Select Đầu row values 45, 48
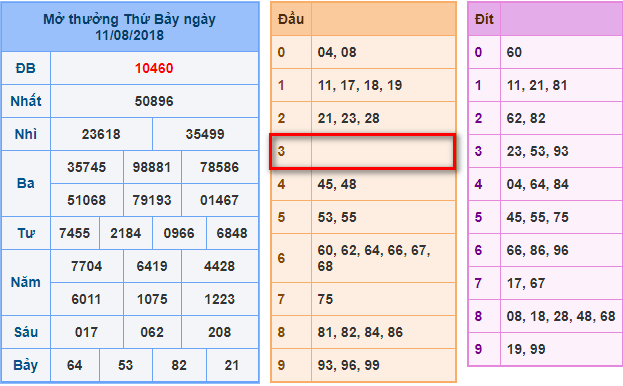Image resolution: width=623 pixels, height=386 pixels. point(337,184)
